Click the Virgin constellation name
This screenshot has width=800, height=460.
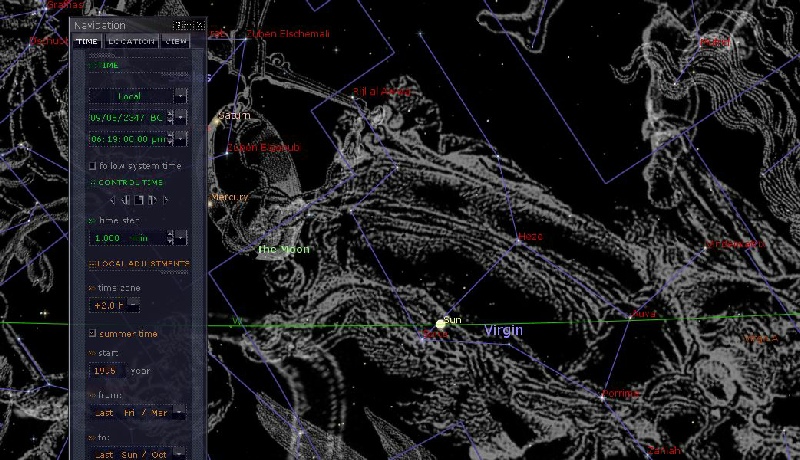(504, 330)
